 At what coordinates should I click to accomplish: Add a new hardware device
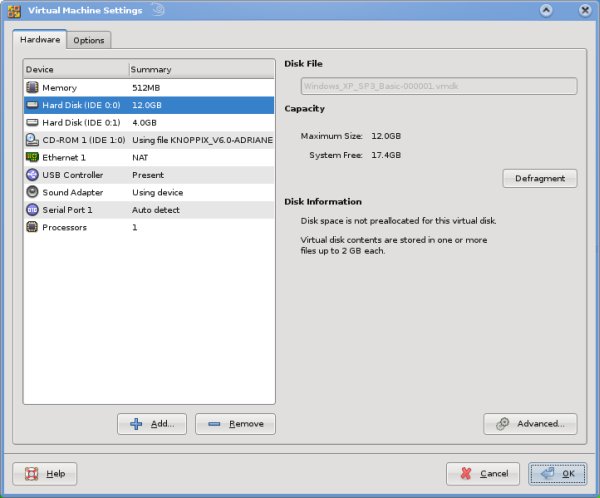[152, 424]
